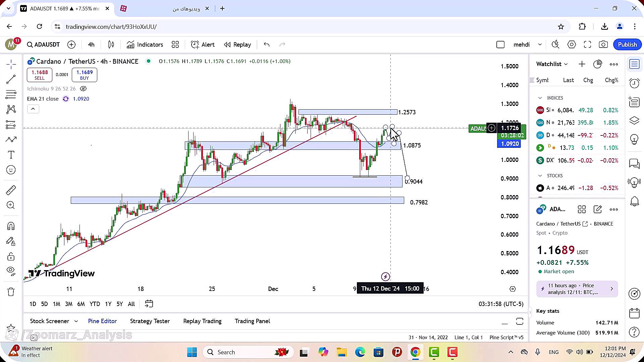Viewport: 644px width, 362px height.
Task: Enter fullscreen mode on chart
Action: tap(587, 45)
